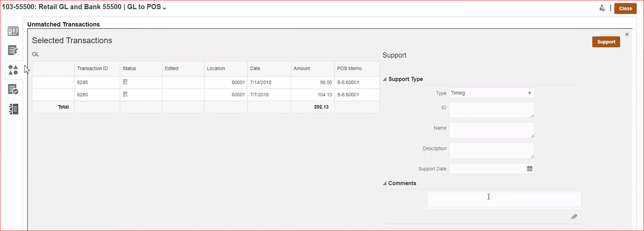The height and width of the screenshot is (231, 644).
Task: Click the amount 104.13 cell
Action: (x=313, y=95)
